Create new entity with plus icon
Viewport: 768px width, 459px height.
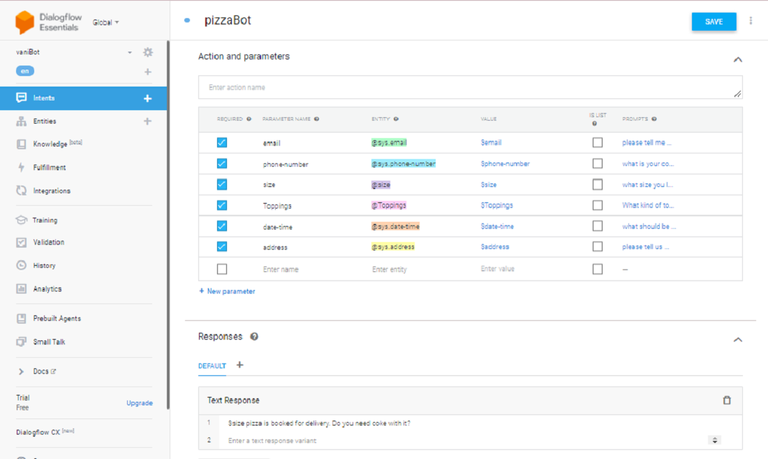pos(147,121)
